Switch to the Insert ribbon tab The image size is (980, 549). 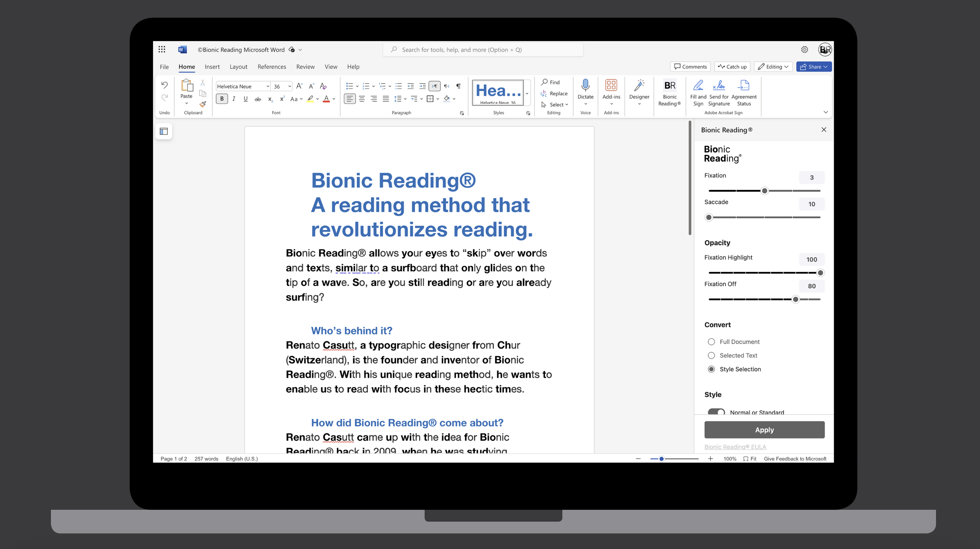(x=212, y=67)
